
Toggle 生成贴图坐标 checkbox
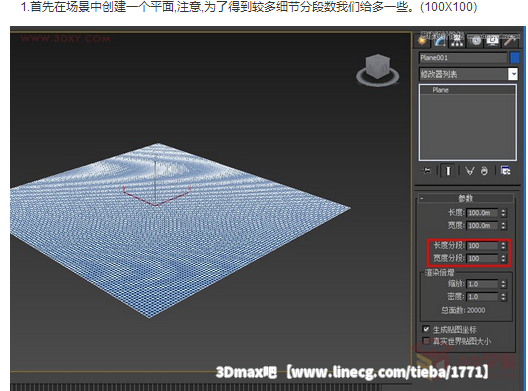click(426, 329)
